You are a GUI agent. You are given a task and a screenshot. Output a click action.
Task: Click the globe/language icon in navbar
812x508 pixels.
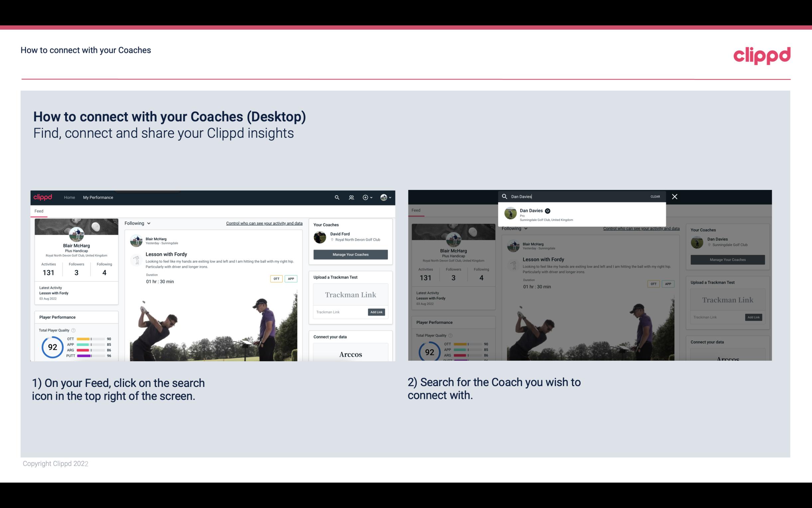(x=383, y=197)
